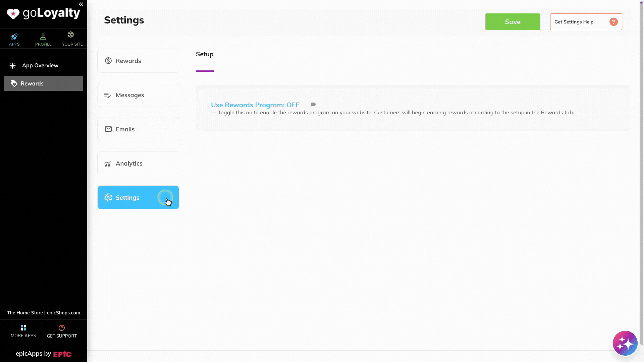Image resolution: width=644 pixels, height=362 pixels.
Task: Click the envelope icon on Emails card
Action: (x=108, y=129)
